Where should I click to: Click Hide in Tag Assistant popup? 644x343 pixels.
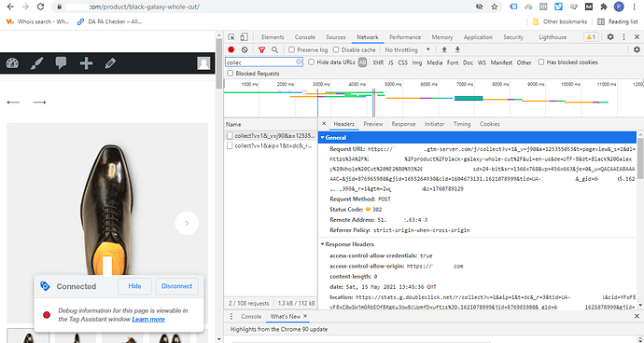point(134,286)
